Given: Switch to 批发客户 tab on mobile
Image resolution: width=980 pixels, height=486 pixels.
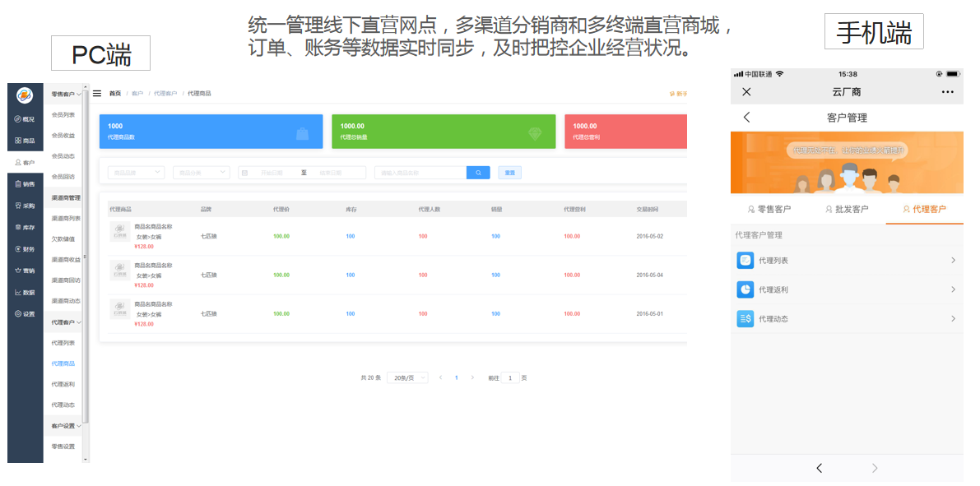Looking at the screenshot, I should [846, 209].
